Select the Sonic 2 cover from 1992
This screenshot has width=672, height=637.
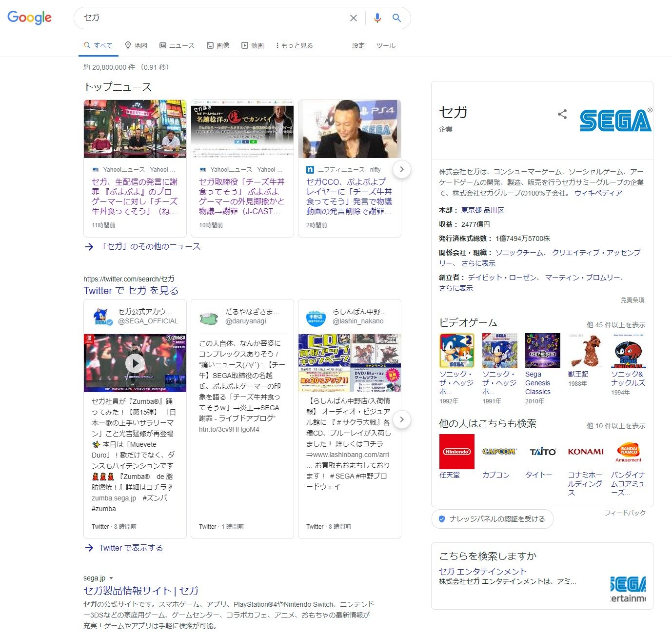click(457, 351)
